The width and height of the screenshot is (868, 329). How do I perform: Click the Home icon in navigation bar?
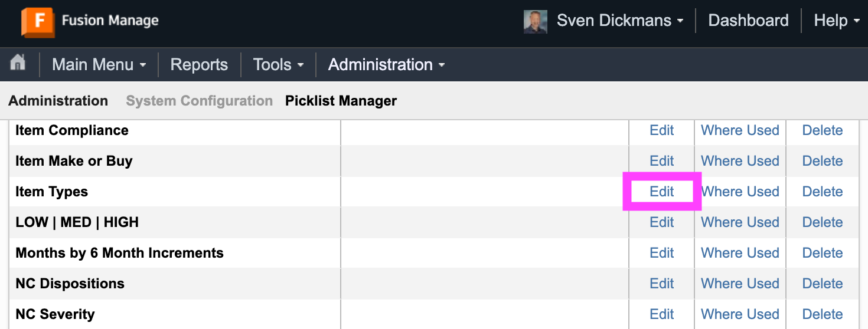18,63
